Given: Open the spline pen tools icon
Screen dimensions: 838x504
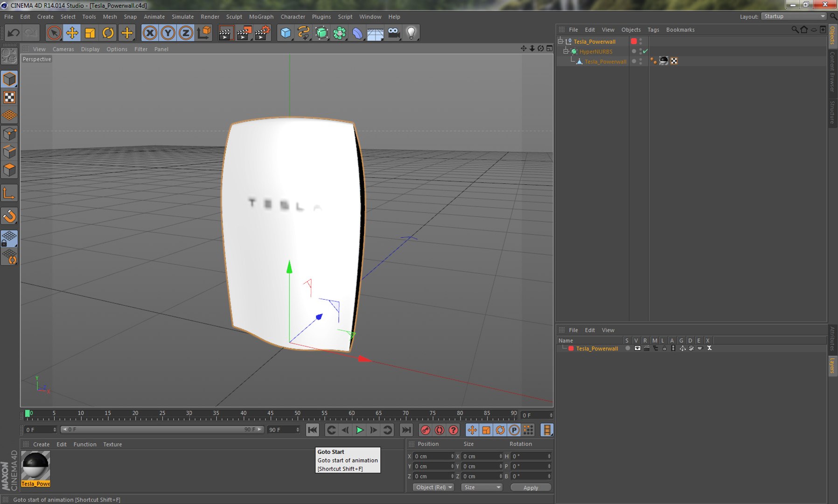Looking at the screenshot, I should point(304,33).
